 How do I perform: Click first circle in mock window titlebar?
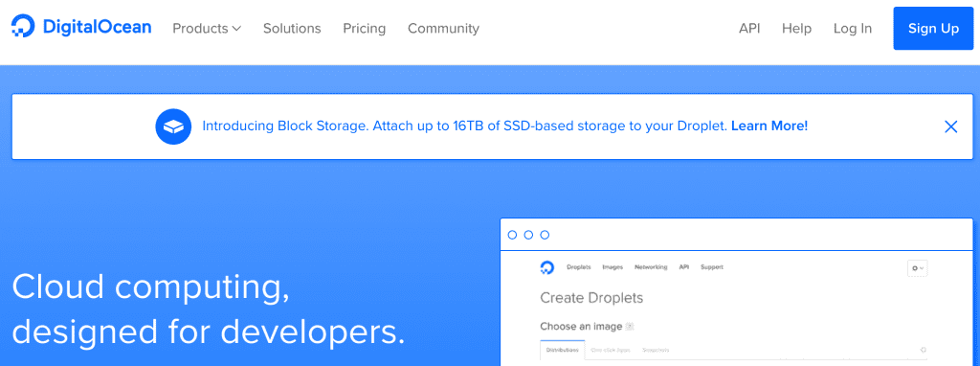click(513, 236)
